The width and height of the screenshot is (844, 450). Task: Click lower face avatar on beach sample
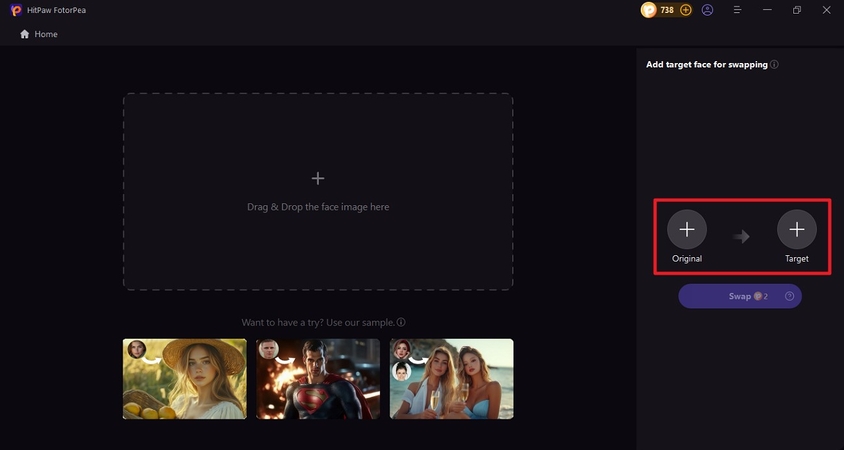[402, 371]
